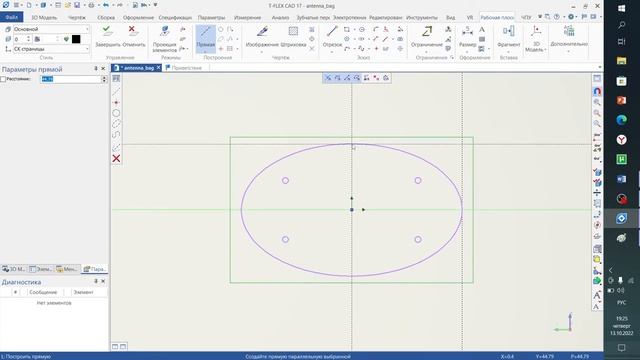
Task: Open the Ограничение (constraint) tool
Action: click(427, 36)
